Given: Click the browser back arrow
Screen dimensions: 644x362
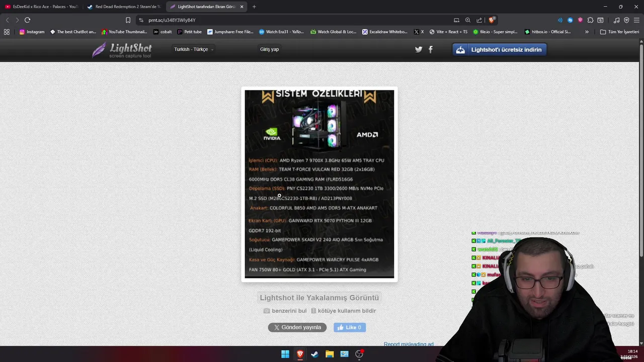Looking at the screenshot, I should 7,20.
